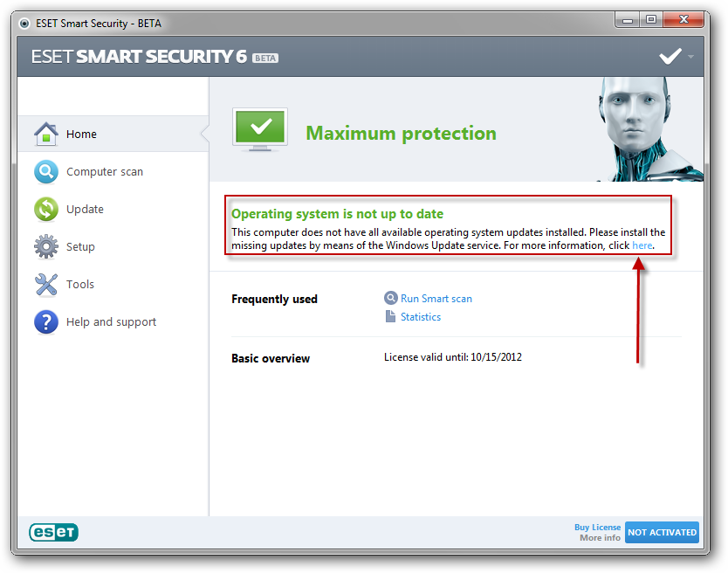
Task: Click the More info link
Action: (600, 538)
